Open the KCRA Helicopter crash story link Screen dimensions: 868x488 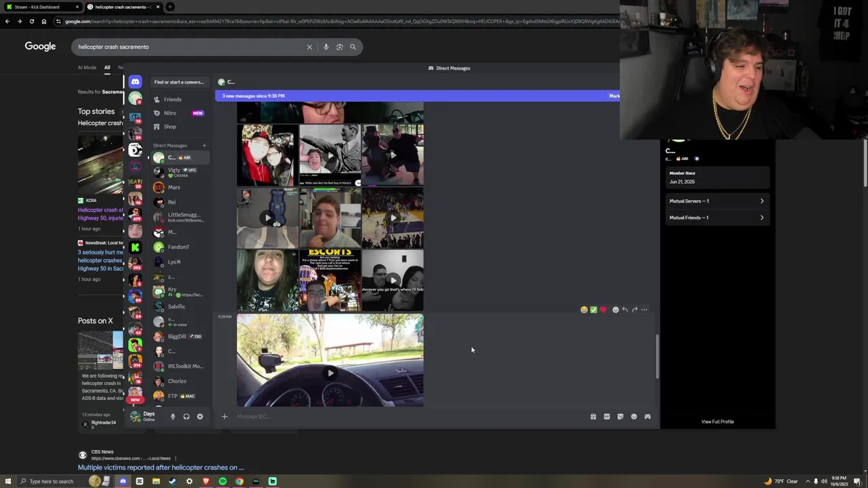tap(100, 214)
